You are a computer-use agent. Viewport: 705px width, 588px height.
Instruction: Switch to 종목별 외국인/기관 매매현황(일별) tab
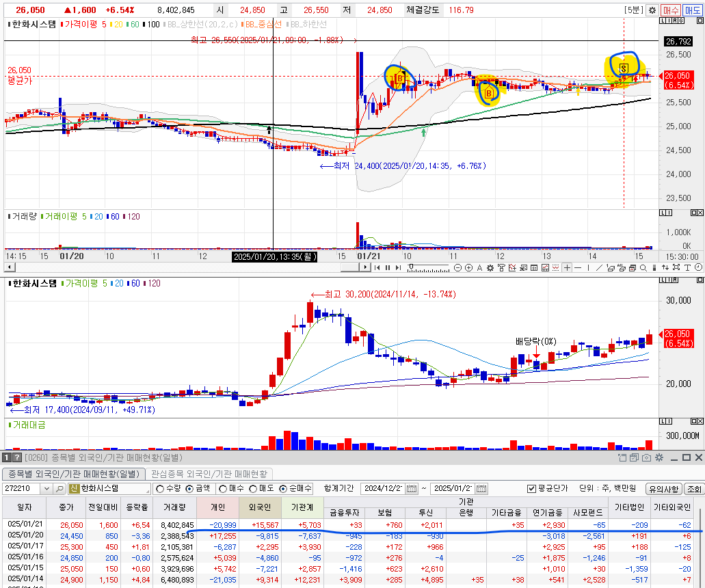(x=74, y=474)
